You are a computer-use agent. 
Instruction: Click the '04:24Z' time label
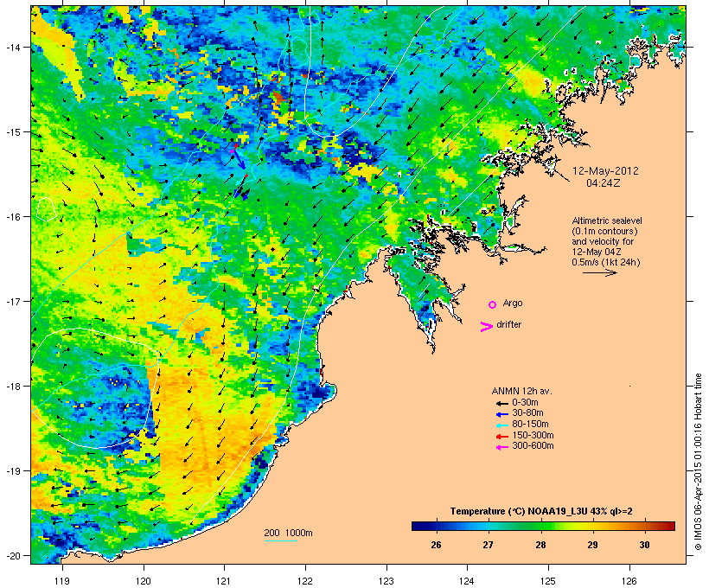click(604, 183)
